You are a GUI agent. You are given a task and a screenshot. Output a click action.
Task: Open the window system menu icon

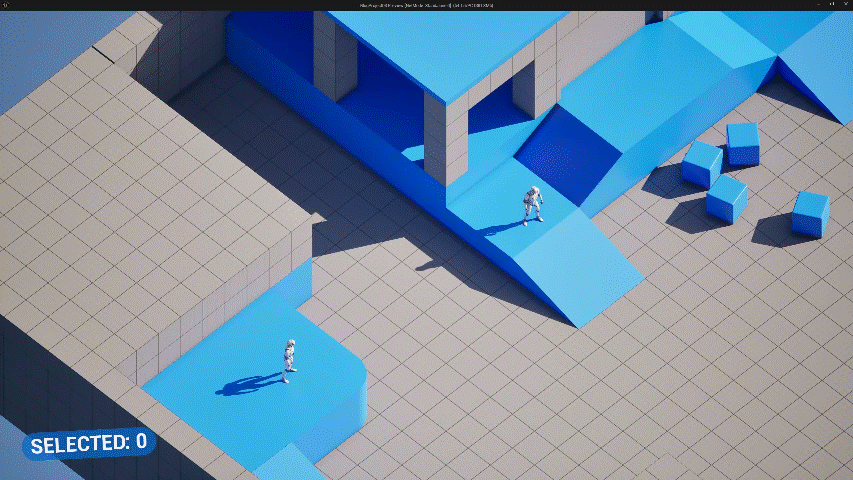[x=6, y=6]
